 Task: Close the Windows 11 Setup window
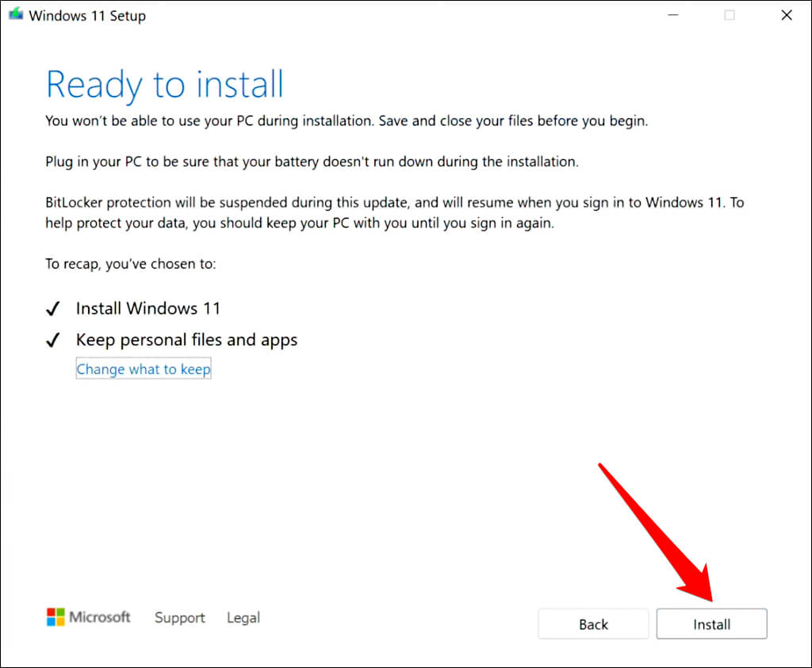point(786,15)
